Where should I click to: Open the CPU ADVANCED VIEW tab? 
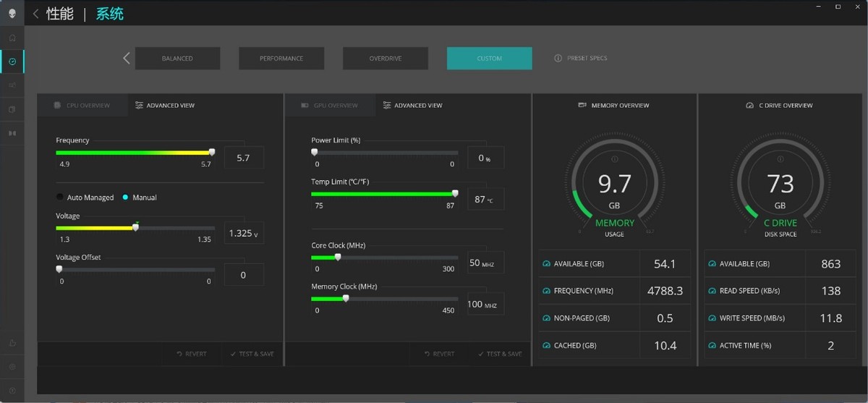(x=165, y=106)
